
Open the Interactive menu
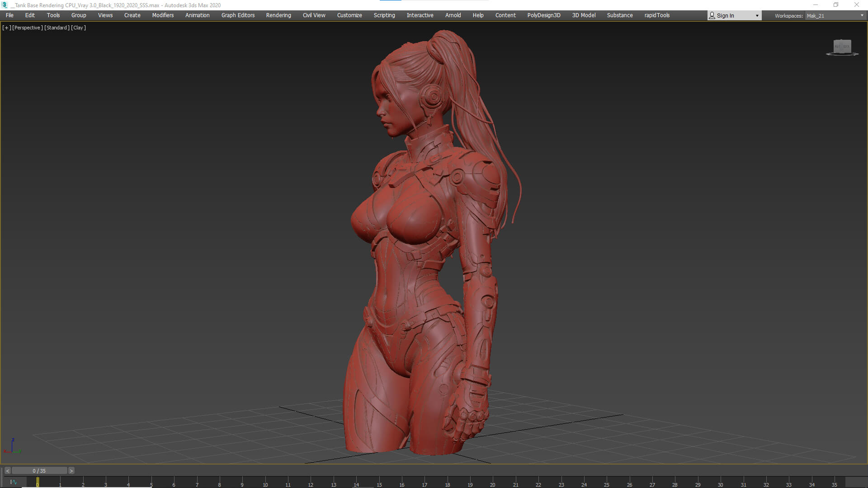coord(420,15)
